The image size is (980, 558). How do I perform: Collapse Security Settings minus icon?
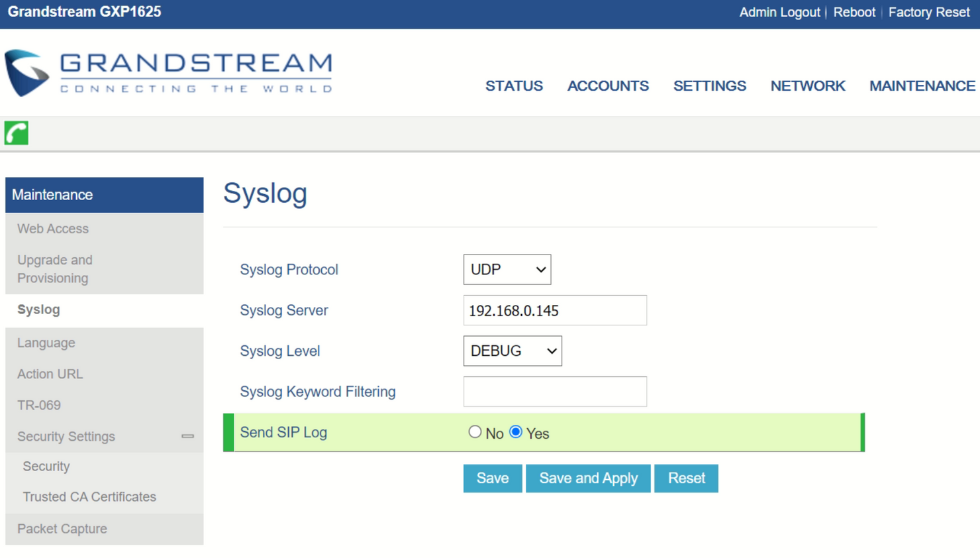point(188,436)
